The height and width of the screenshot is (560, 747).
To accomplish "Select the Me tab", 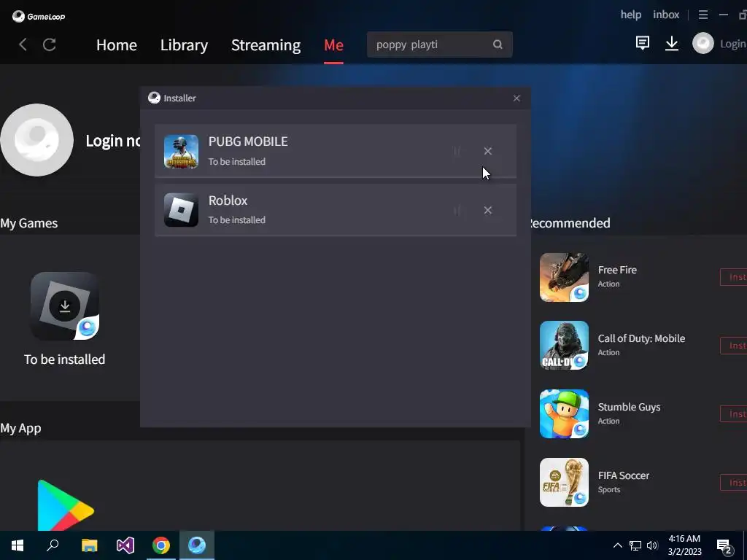I will [333, 44].
